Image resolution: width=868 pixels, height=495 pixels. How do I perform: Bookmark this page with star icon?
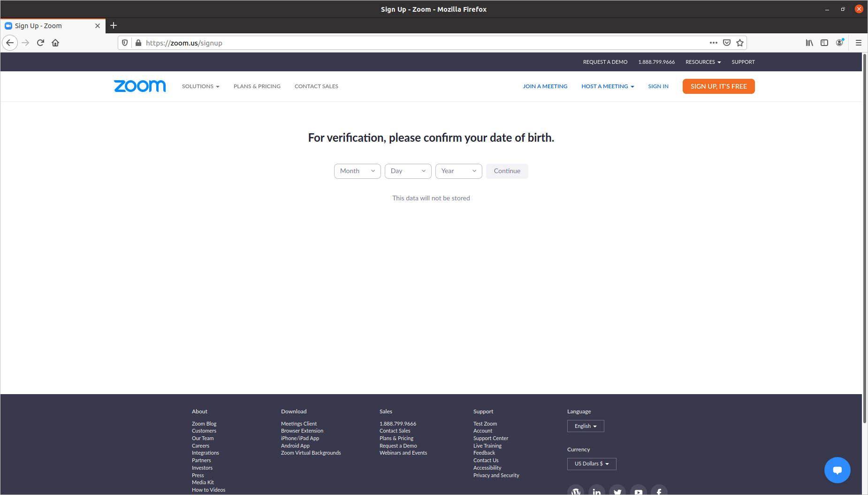coord(740,43)
